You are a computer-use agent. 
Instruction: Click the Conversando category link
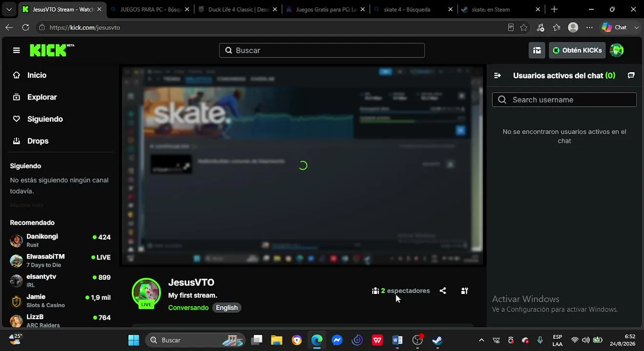[188, 308]
